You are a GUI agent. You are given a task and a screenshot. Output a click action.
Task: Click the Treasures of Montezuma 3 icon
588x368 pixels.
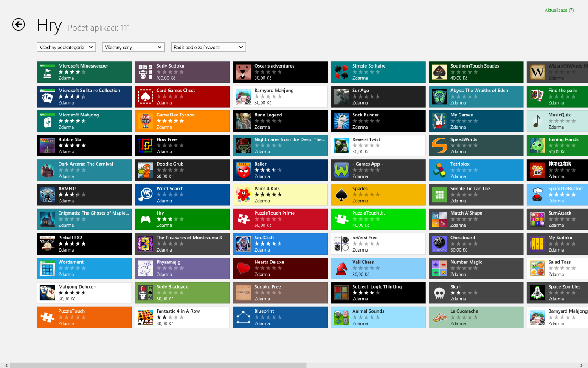(146, 244)
